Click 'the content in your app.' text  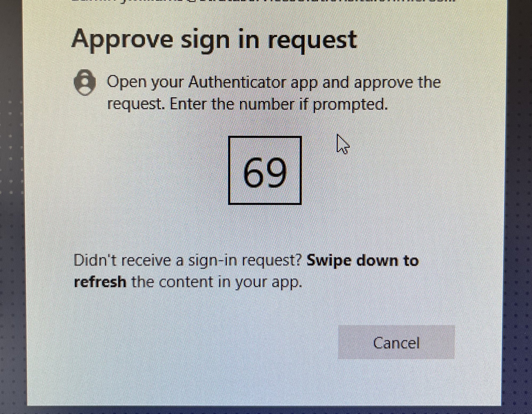217,282
